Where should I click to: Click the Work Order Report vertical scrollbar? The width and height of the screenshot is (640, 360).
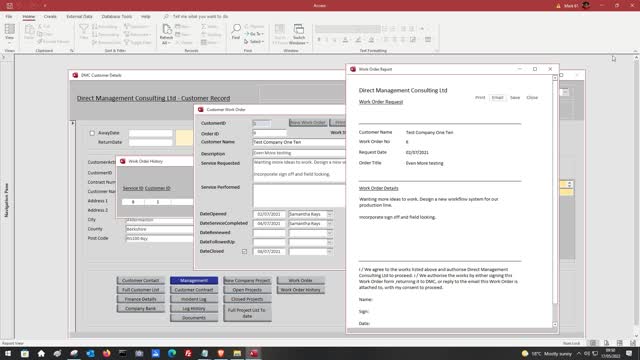pyautogui.click(x=555, y=200)
